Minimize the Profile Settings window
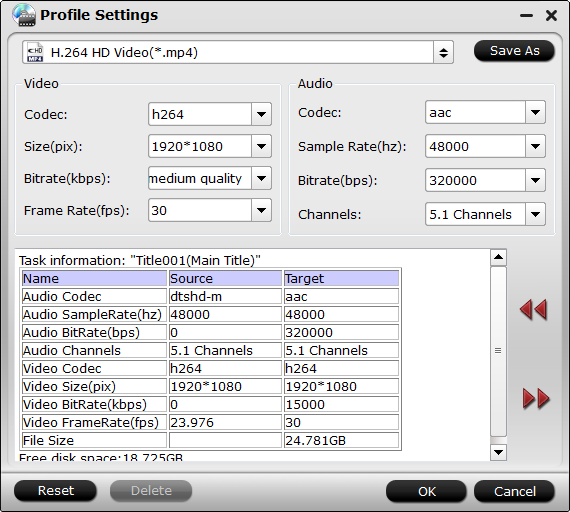The image size is (570, 512). point(526,16)
